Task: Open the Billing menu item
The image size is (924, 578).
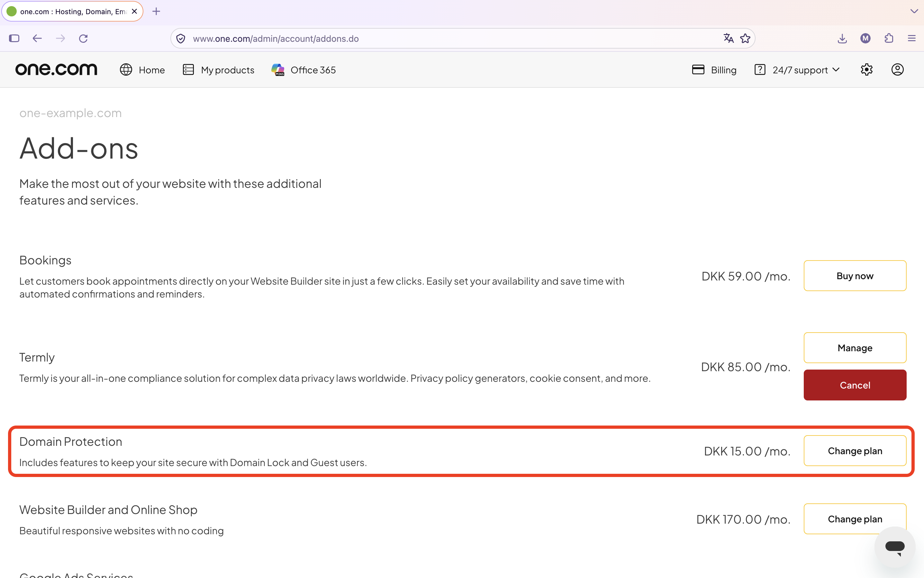Action: pos(714,69)
